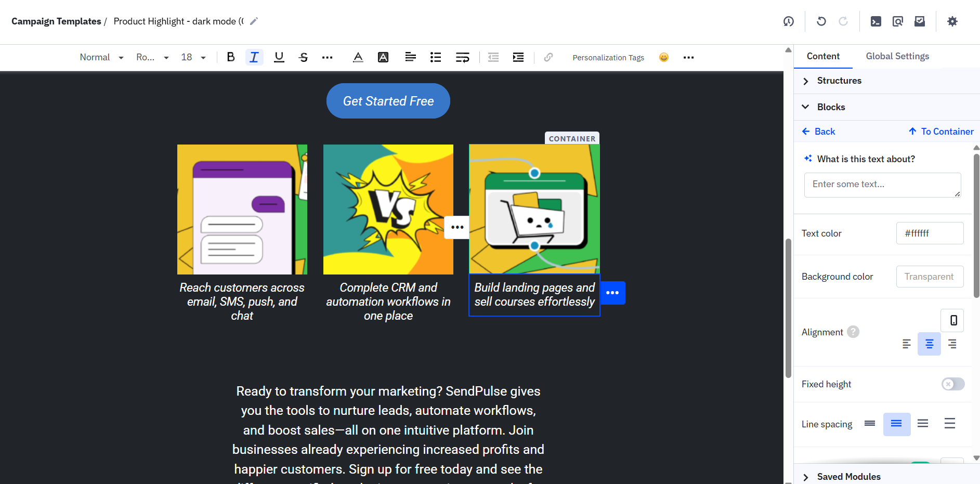Decrease the text indent
This screenshot has height=484, width=980.
[493, 57]
